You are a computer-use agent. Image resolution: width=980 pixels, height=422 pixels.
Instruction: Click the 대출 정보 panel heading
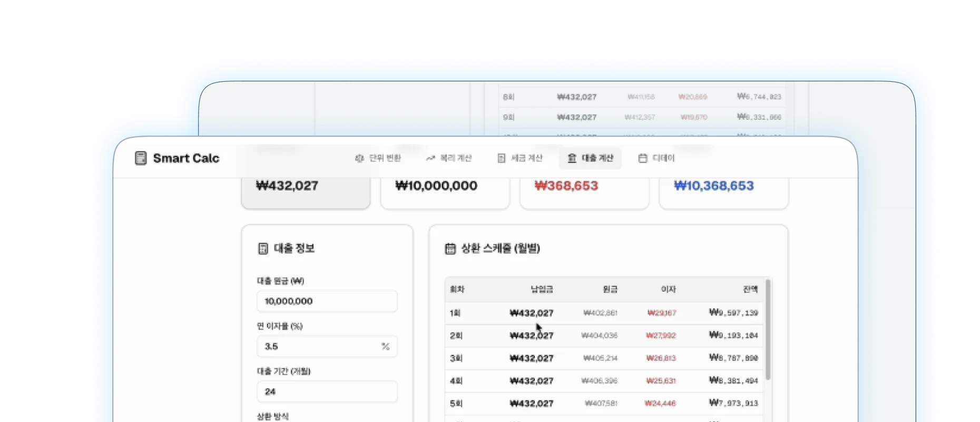click(294, 248)
